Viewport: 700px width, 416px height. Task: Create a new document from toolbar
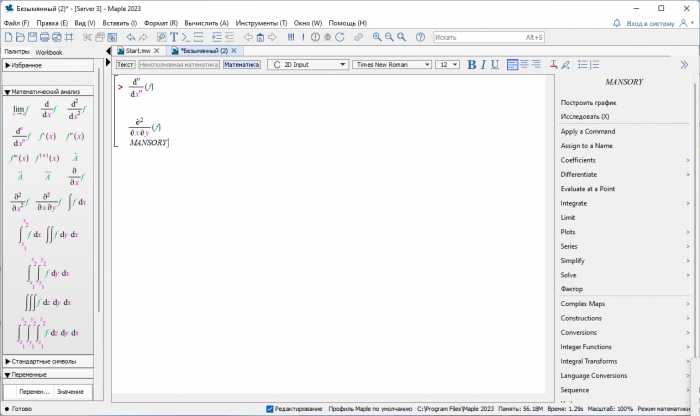(8, 37)
